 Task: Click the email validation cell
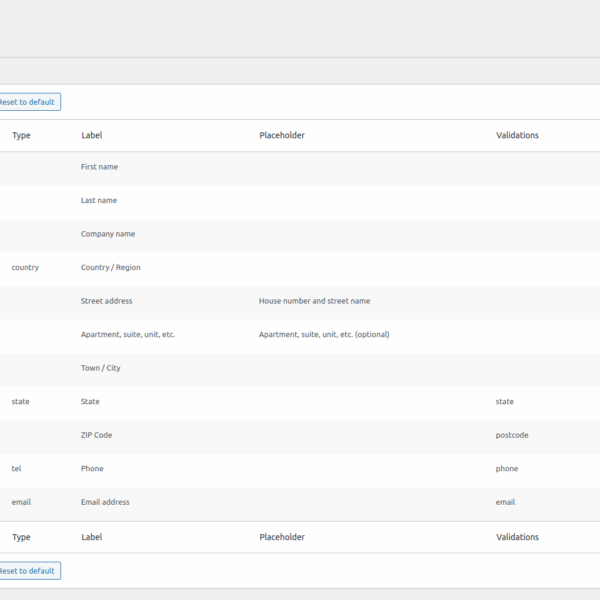pyautogui.click(x=505, y=502)
